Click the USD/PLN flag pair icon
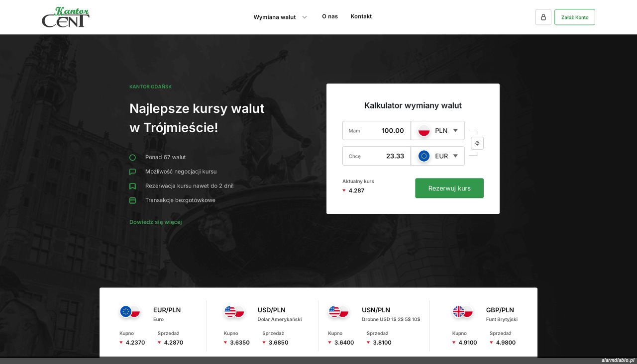Image resolution: width=637 pixels, height=364 pixels. [234, 312]
